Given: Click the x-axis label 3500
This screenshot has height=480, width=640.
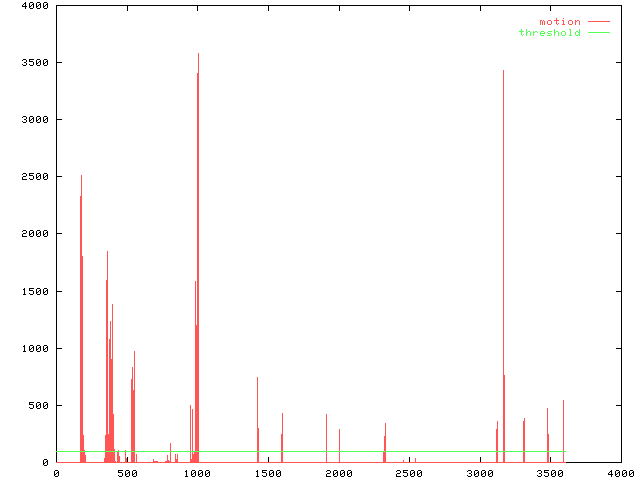Looking at the screenshot, I should click(x=549, y=473).
